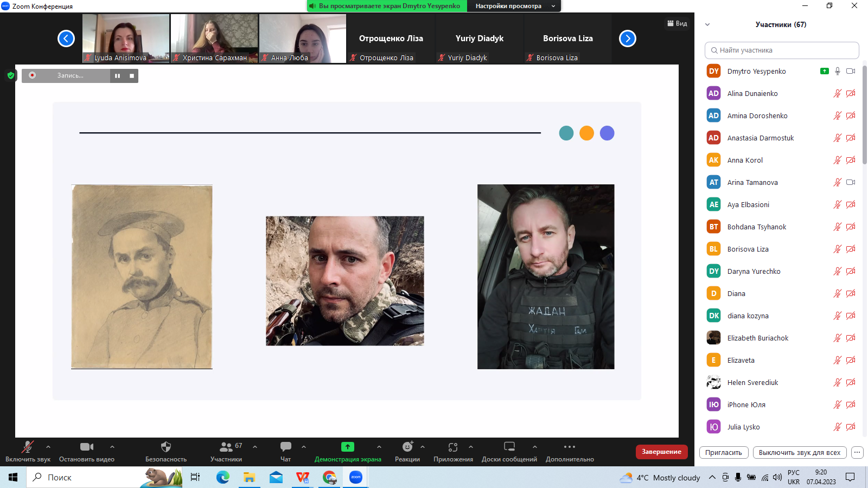The height and width of the screenshot is (488, 868).
Task: Collapse the Participants panel chevron
Action: click(x=707, y=24)
